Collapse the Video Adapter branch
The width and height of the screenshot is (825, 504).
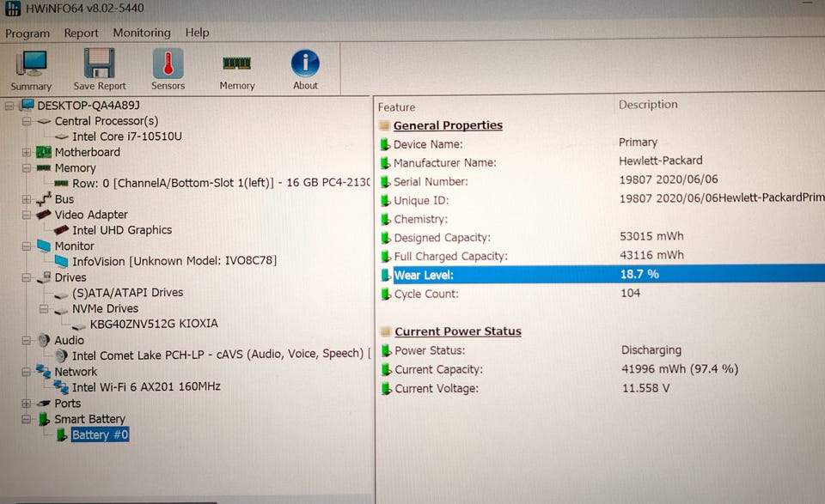click(x=27, y=215)
